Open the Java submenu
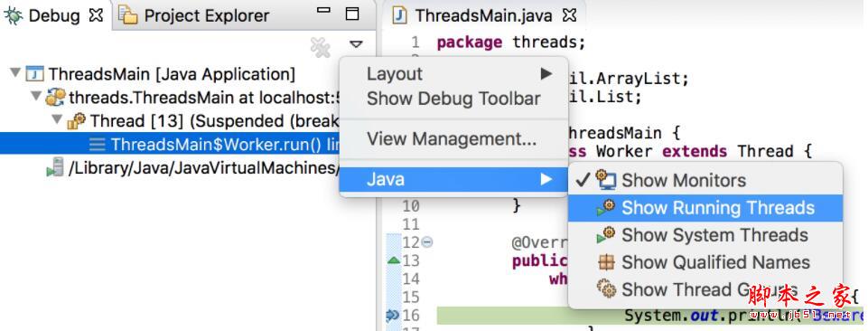The width and height of the screenshot is (868, 331). pos(454,179)
